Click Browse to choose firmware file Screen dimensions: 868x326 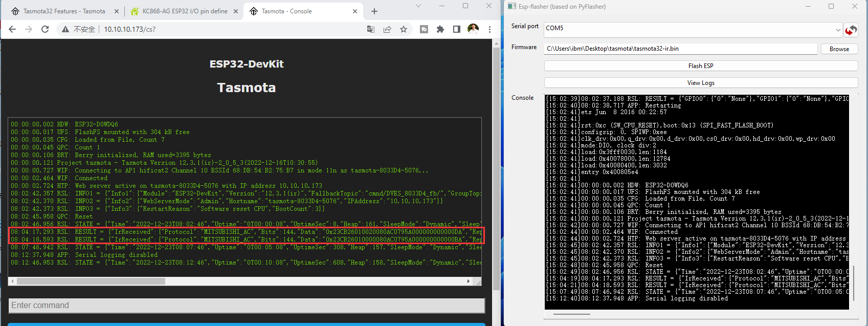click(x=839, y=49)
